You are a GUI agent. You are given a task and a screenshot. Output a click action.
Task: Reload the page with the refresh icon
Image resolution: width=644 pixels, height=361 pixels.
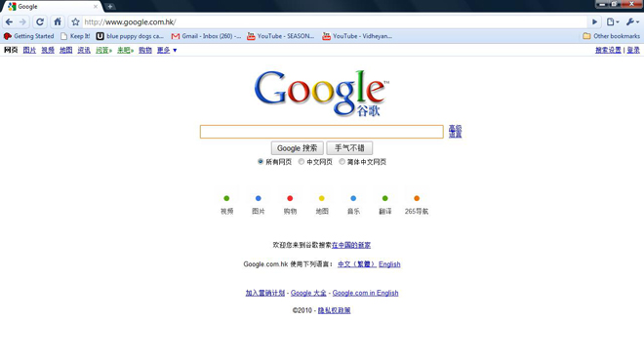point(40,21)
